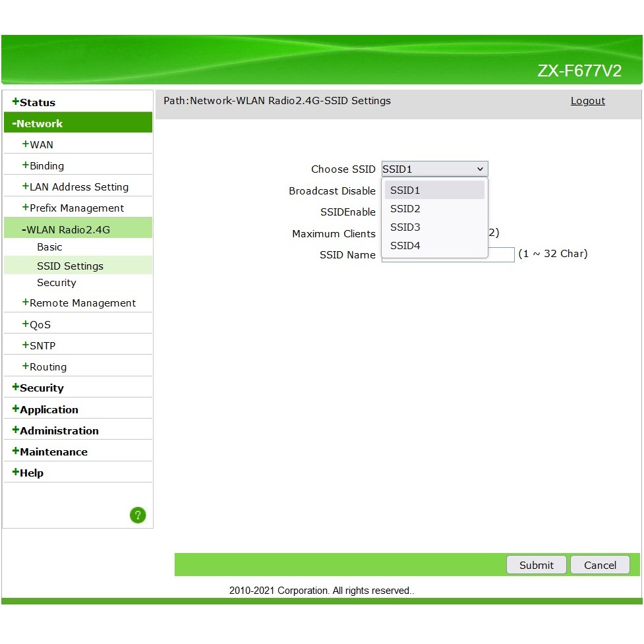
Task: Open the LAN Address Setting menu
Action: point(78,187)
